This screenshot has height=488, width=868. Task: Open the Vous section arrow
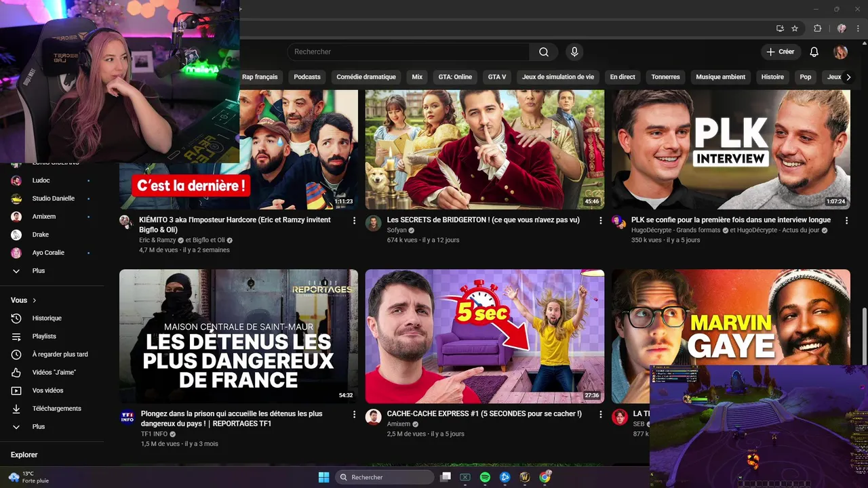[x=35, y=300]
